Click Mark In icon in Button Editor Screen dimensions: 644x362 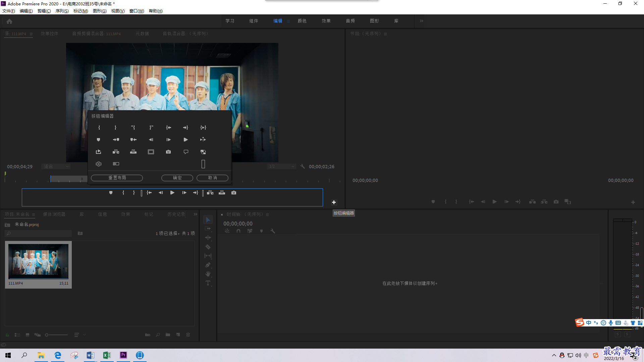(x=99, y=128)
